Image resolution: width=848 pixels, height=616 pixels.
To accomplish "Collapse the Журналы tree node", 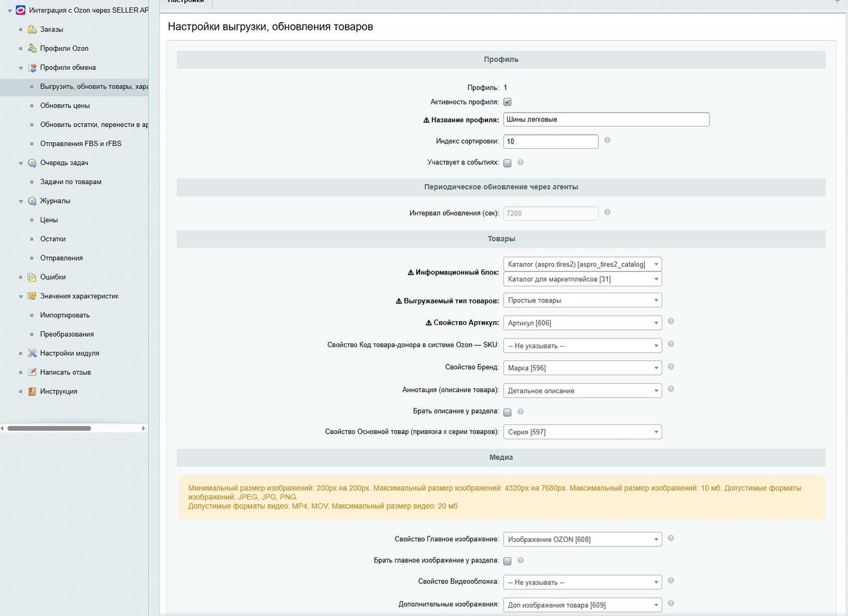I will (21, 201).
